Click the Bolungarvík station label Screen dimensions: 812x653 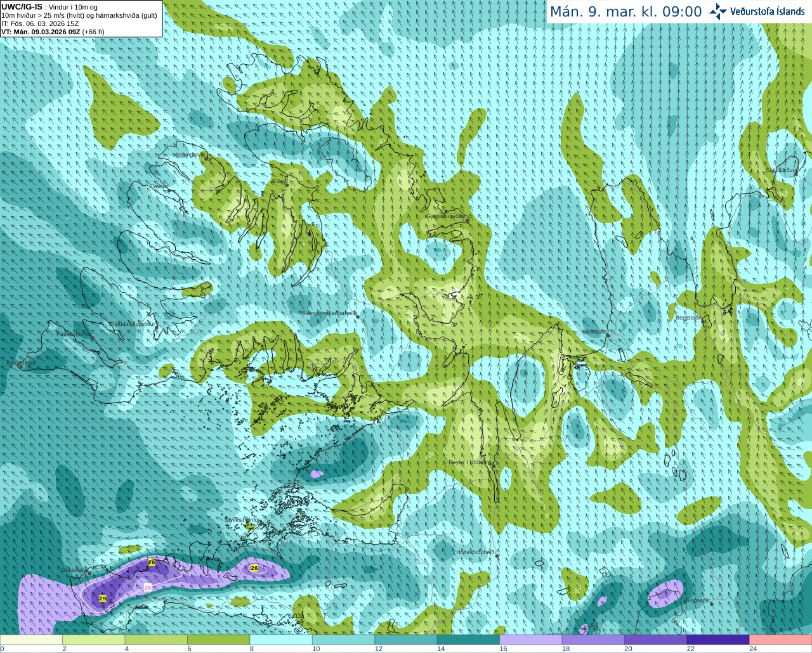[190, 155]
